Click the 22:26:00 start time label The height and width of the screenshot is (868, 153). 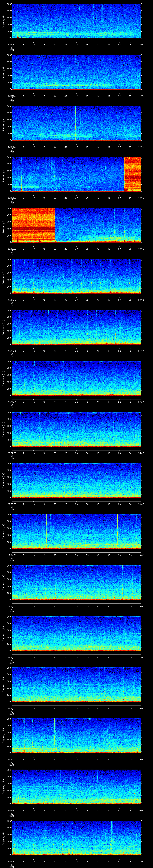(12, 657)
